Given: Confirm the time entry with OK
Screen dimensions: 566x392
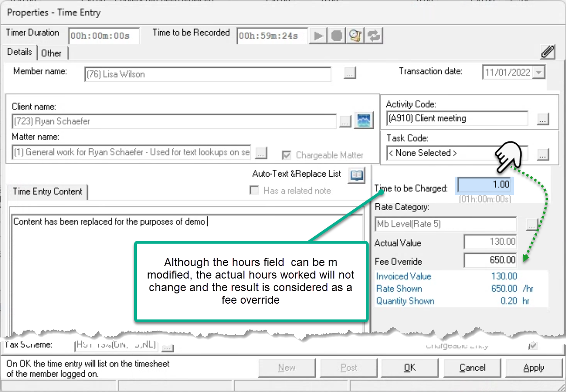Looking at the screenshot, I should (410, 368).
